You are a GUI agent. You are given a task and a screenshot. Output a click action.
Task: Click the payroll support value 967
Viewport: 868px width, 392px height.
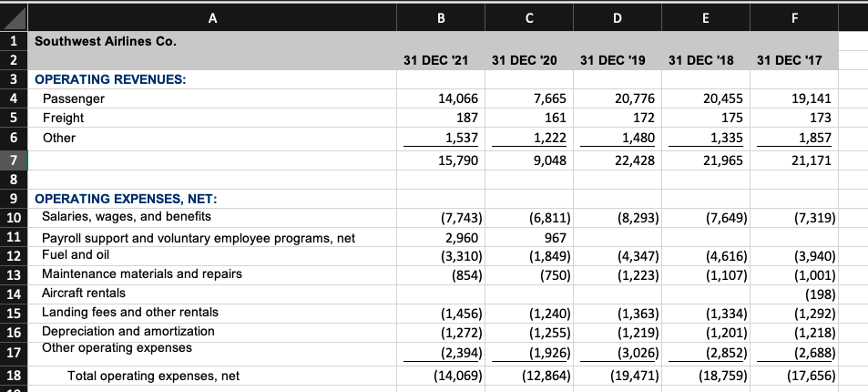556,237
